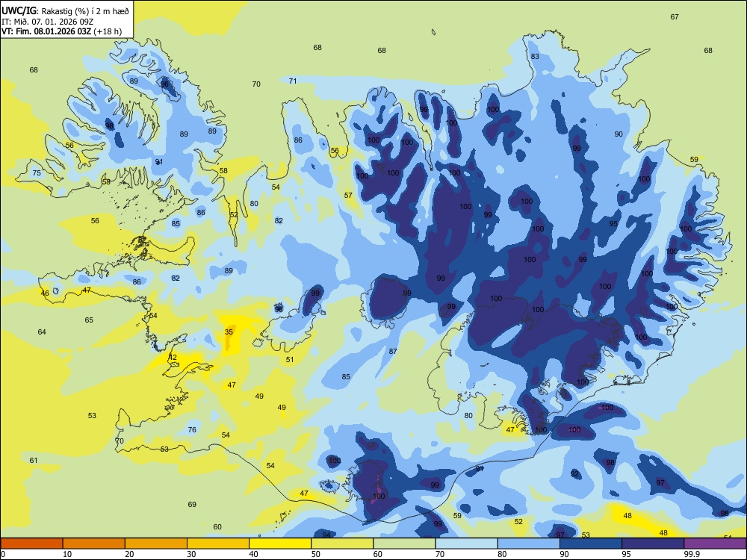The image size is (747, 560).
Task: Click the map value '64' over the western sea
Action: pos(42,332)
